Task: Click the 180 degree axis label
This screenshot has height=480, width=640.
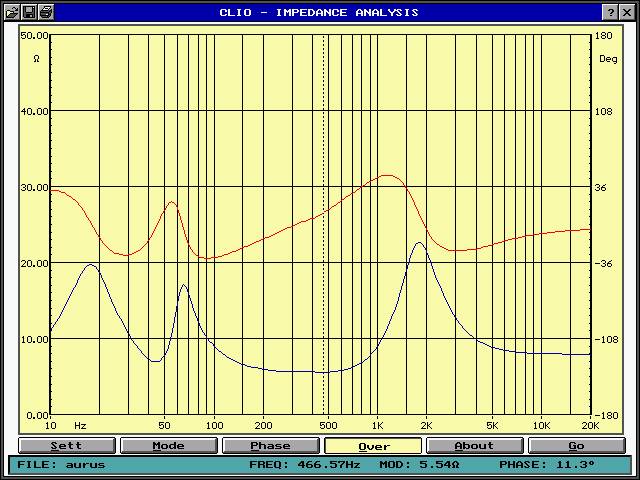Action: click(604, 36)
